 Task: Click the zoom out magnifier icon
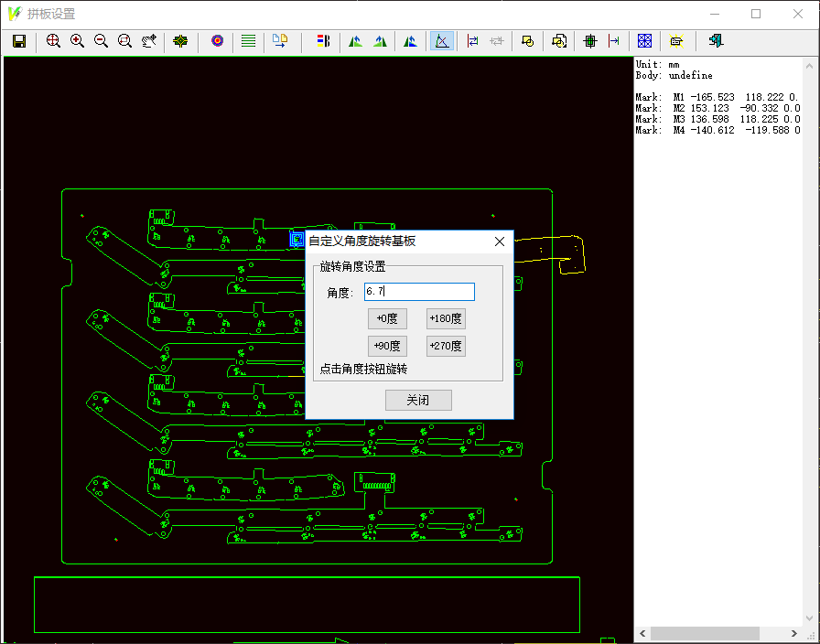click(101, 41)
